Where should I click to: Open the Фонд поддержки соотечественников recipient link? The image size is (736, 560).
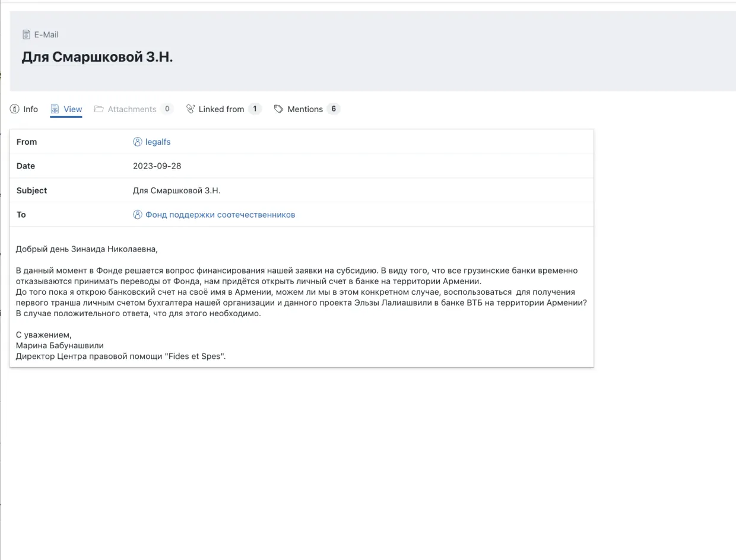click(x=220, y=215)
